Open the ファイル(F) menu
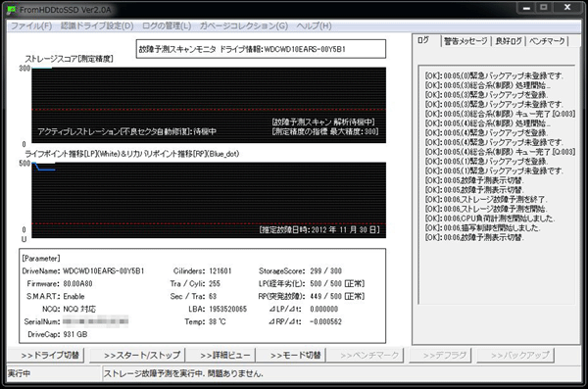588x389 pixels. point(31,25)
